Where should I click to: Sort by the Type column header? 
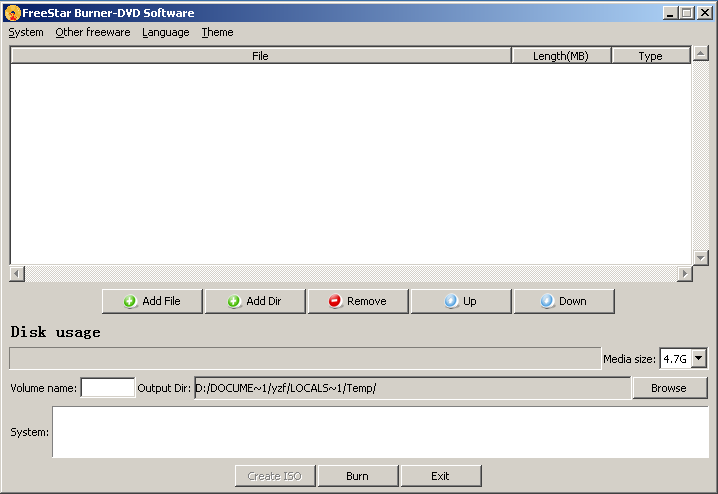pyautogui.click(x=651, y=56)
